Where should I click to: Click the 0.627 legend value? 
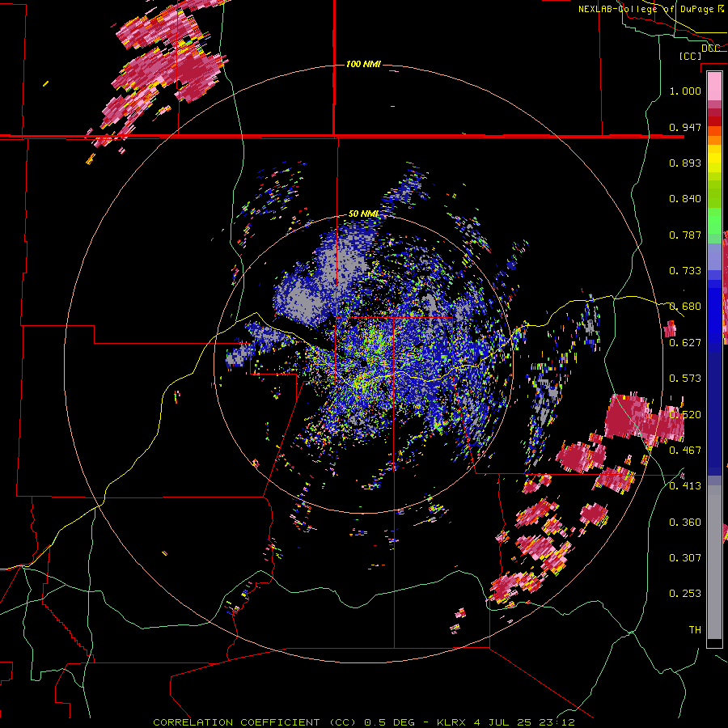click(x=685, y=343)
